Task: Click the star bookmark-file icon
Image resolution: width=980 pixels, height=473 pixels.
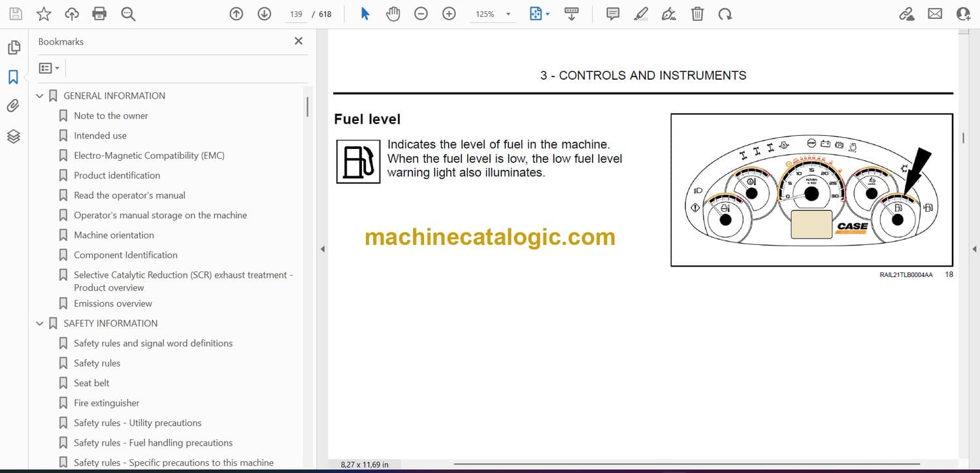Action: (44, 14)
